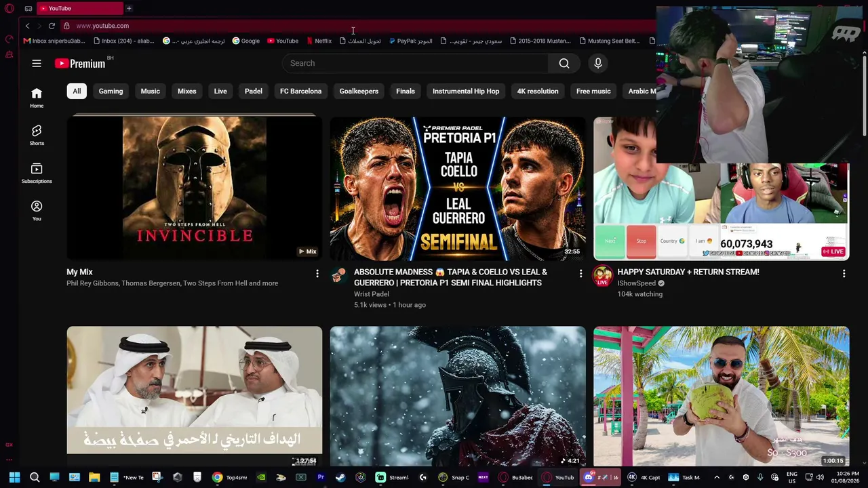Open the Netflix bookmark
The image size is (868, 488).
point(319,41)
